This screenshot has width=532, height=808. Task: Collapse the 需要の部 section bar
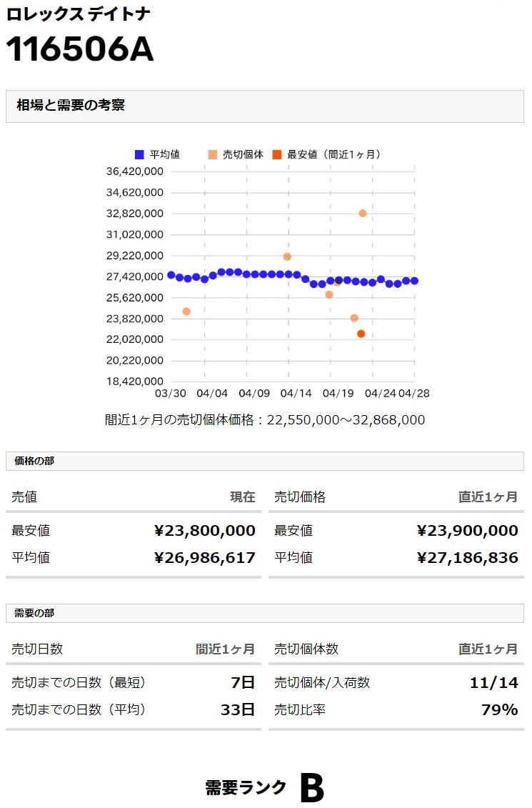265,613
